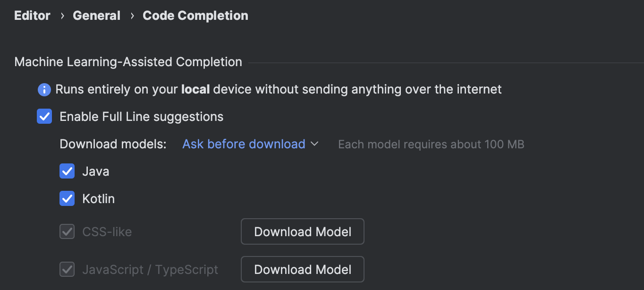Click the Runs entirely on local device text
Viewport: 644px width, 290px height.
point(279,89)
